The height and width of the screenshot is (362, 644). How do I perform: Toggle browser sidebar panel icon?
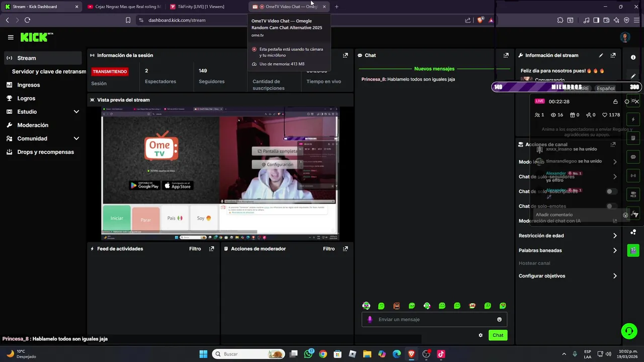[x=596, y=20]
